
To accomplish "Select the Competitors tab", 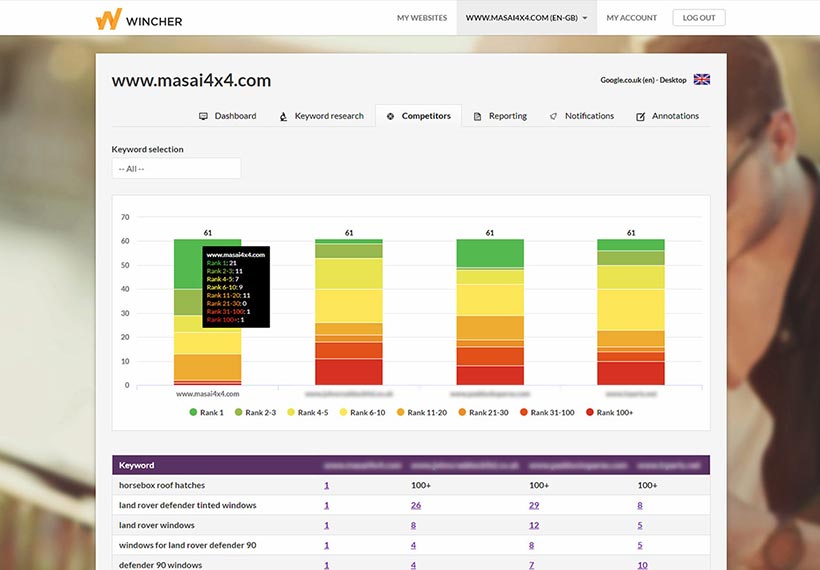I will pos(418,116).
